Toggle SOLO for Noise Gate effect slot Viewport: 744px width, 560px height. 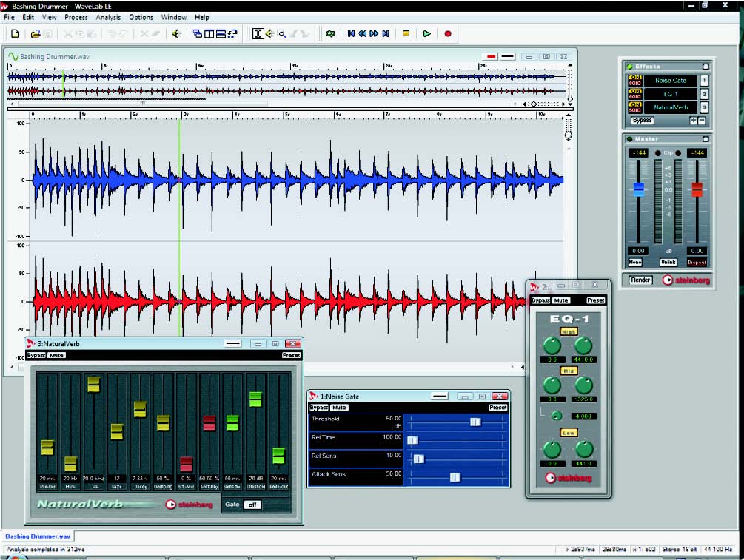(x=635, y=83)
